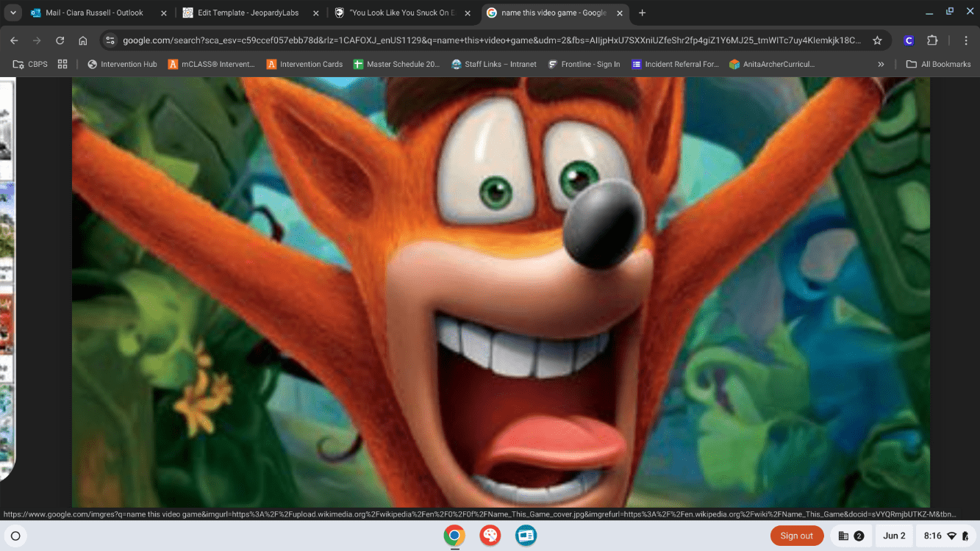Go back to the previous page
980x551 pixels.
(14, 40)
